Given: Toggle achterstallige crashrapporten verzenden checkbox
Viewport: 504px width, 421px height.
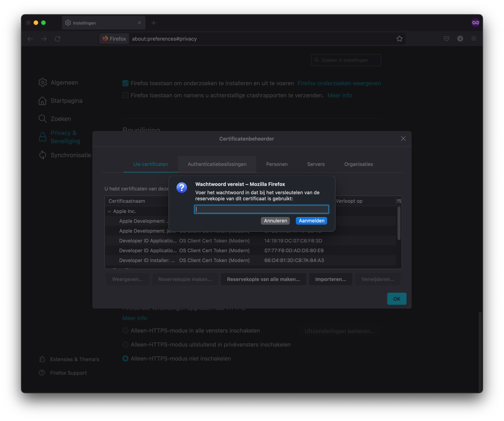Looking at the screenshot, I should (125, 95).
